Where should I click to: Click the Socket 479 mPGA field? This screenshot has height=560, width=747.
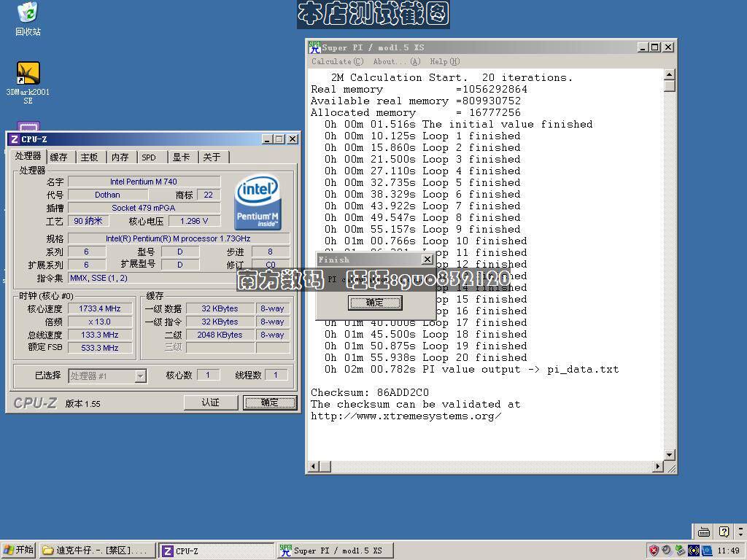pos(144,208)
